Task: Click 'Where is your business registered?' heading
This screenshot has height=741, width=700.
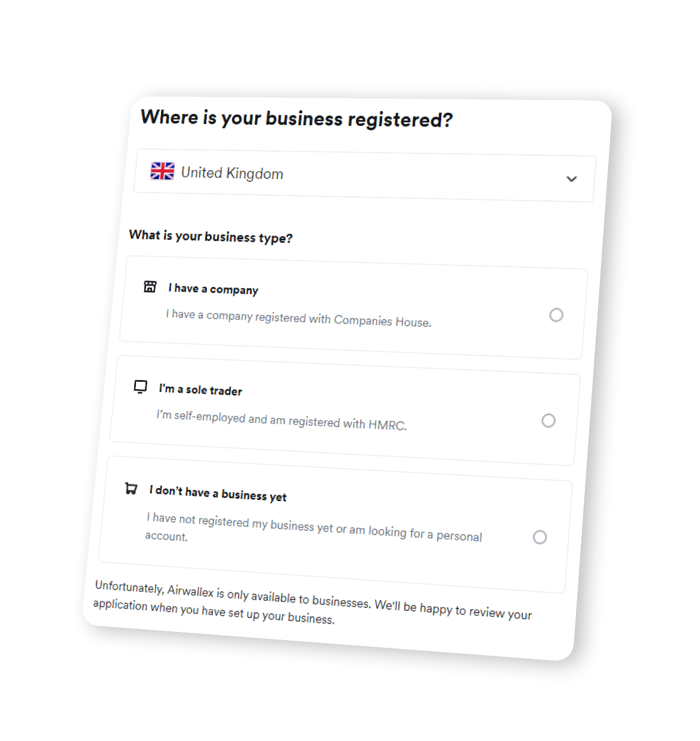Action: point(296,118)
